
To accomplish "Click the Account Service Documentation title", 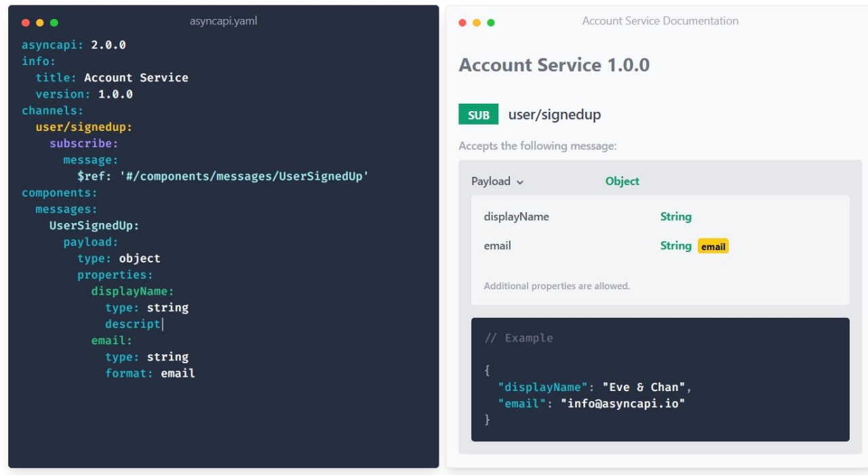I will (x=660, y=21).
